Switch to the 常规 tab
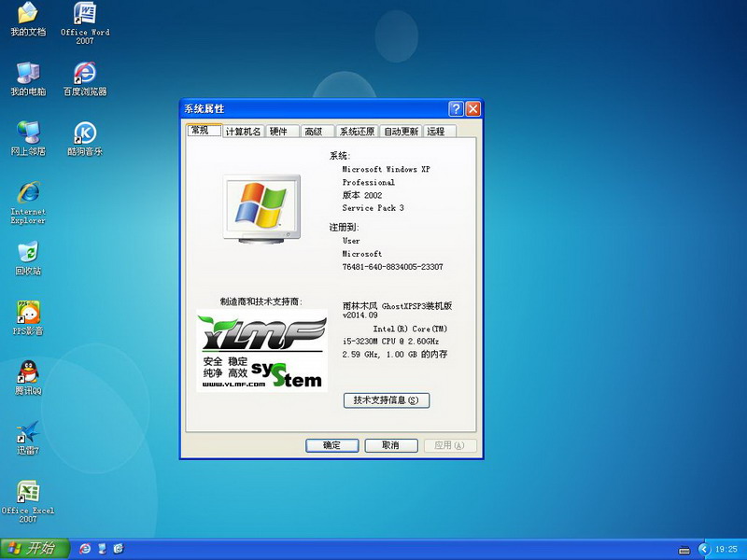Image resolution: width=747 pixels, height=560 pixels. point(204,131)
